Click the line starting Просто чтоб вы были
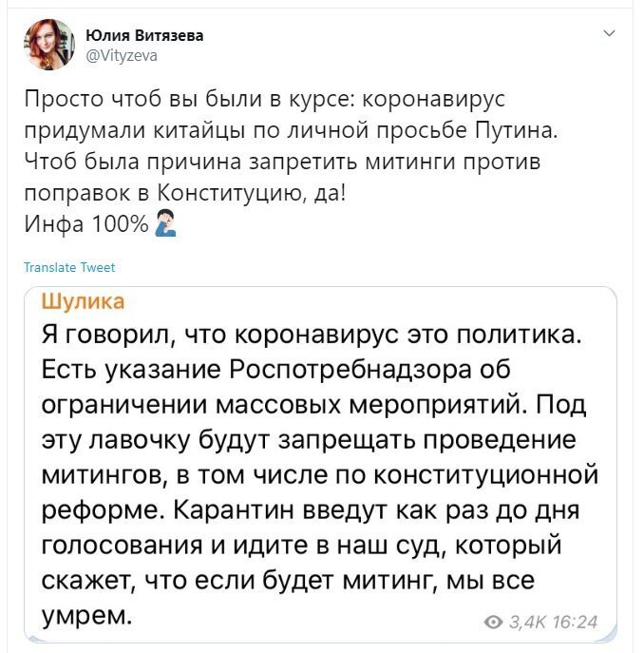The height and width of the screenshot is (653, 644). (x=265, y=99)
